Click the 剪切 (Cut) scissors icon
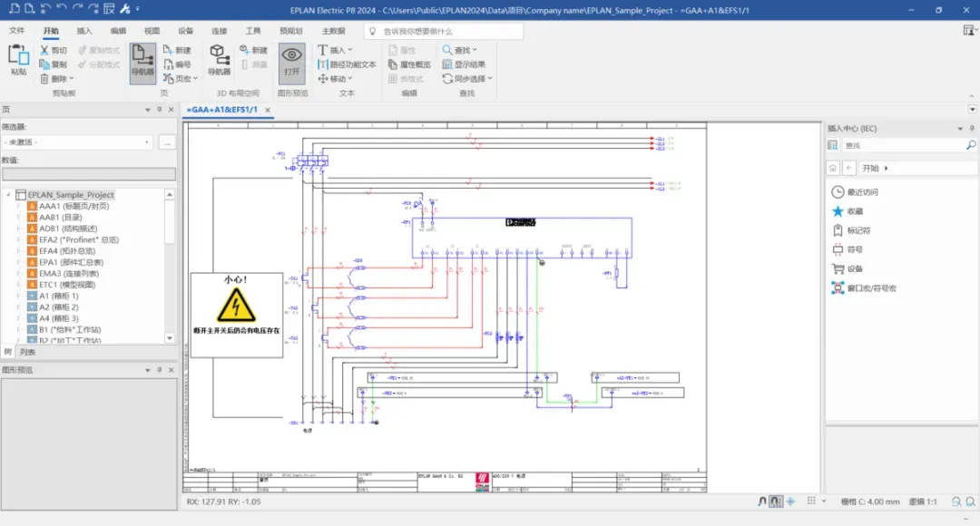The height and width of the screenshot is (526, 980). (x=44, y=50)
